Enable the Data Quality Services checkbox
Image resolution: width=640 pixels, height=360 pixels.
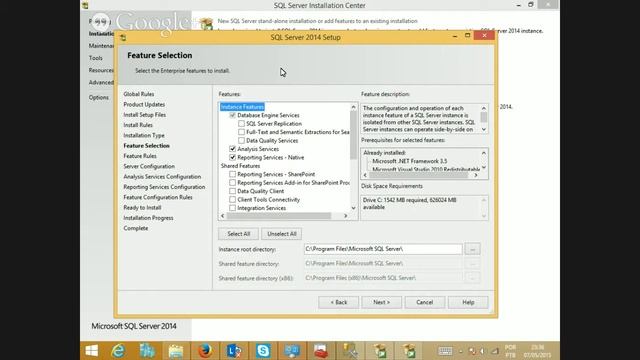click(x=242, y=141)
